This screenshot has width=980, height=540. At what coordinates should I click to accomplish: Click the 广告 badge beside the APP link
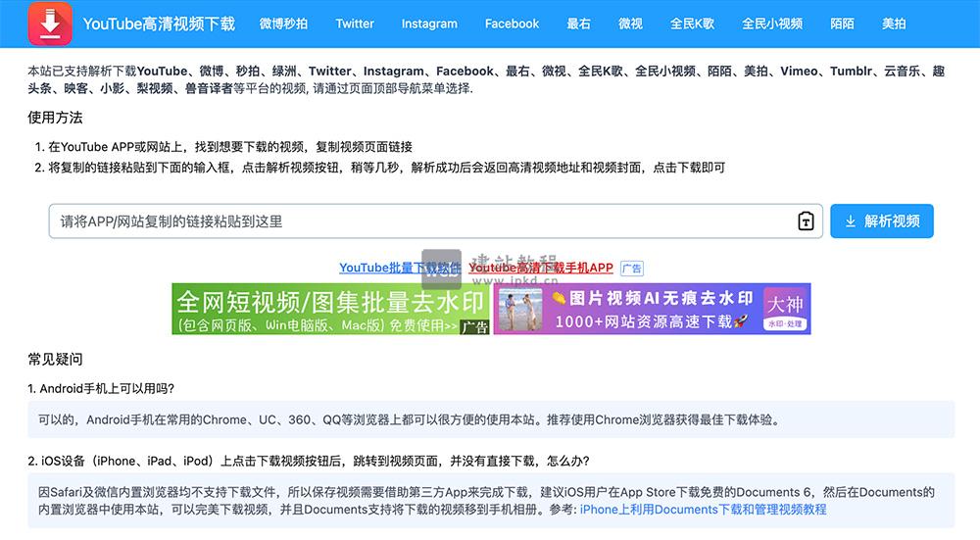(x=632, y=269)
